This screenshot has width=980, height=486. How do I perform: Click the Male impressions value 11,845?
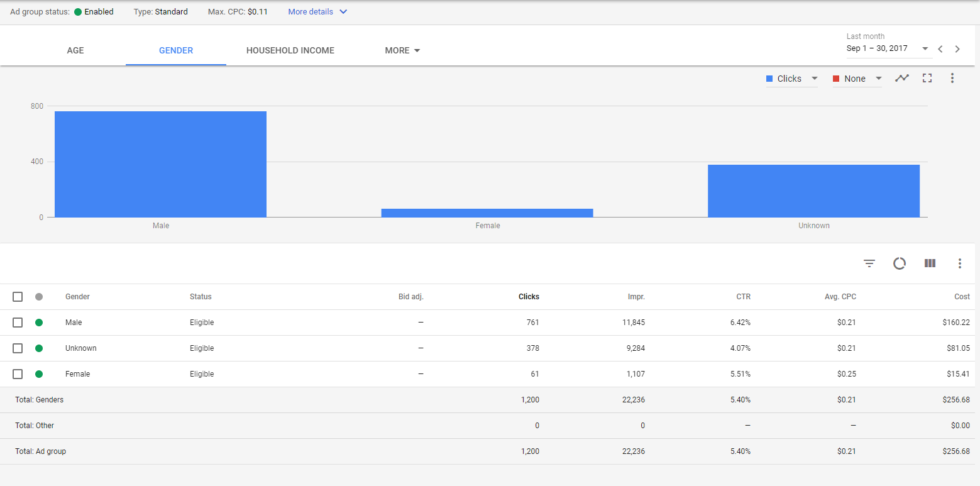pyautogui.click(x=632, y=323)
